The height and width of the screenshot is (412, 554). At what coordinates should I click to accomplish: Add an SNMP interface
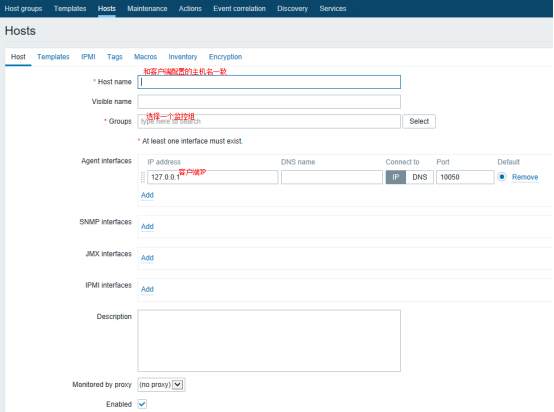click(147, 226)
